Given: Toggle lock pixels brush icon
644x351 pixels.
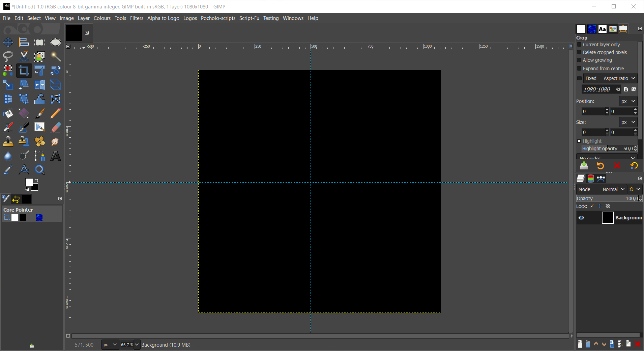Looking at the screenshot, I should 592,206.
